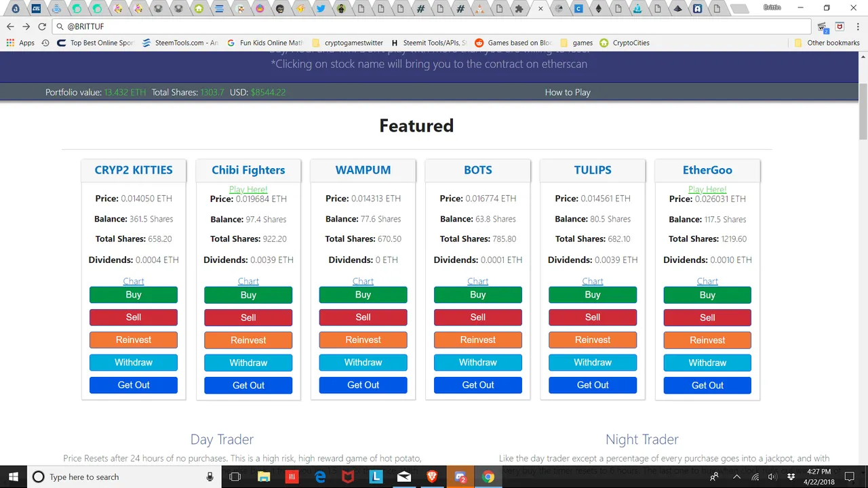The width and height of the screenshot is (868, 488).
Task: Click the browser Forward arrow
Action: [x=26, y=26]
